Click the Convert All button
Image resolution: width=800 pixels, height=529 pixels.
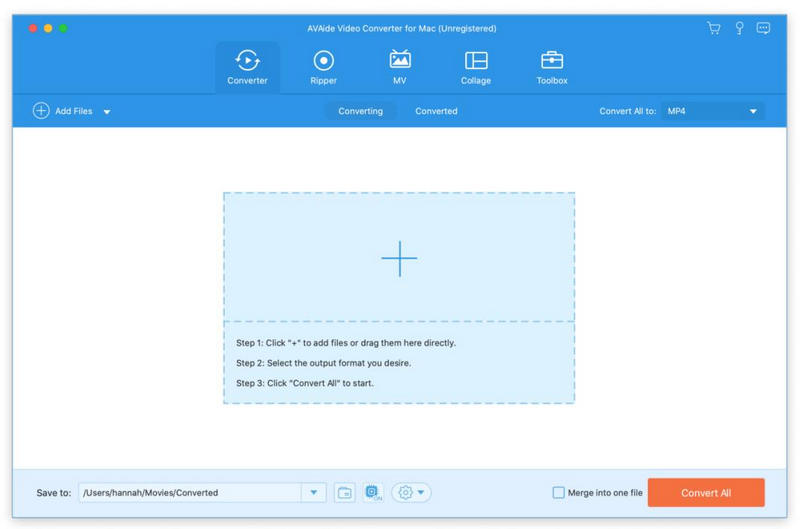click(706, 493)
